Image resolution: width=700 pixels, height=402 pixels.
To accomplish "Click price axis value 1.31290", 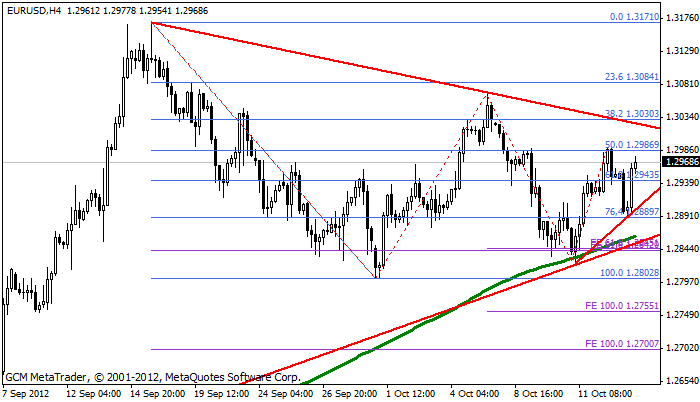I will pyautogui.click(x=682, y=51).
